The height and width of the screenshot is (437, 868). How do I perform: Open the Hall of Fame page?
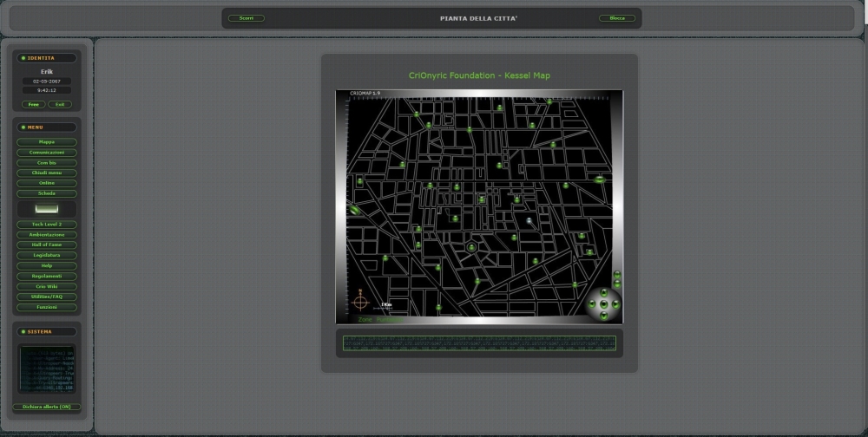pos(47,245)
